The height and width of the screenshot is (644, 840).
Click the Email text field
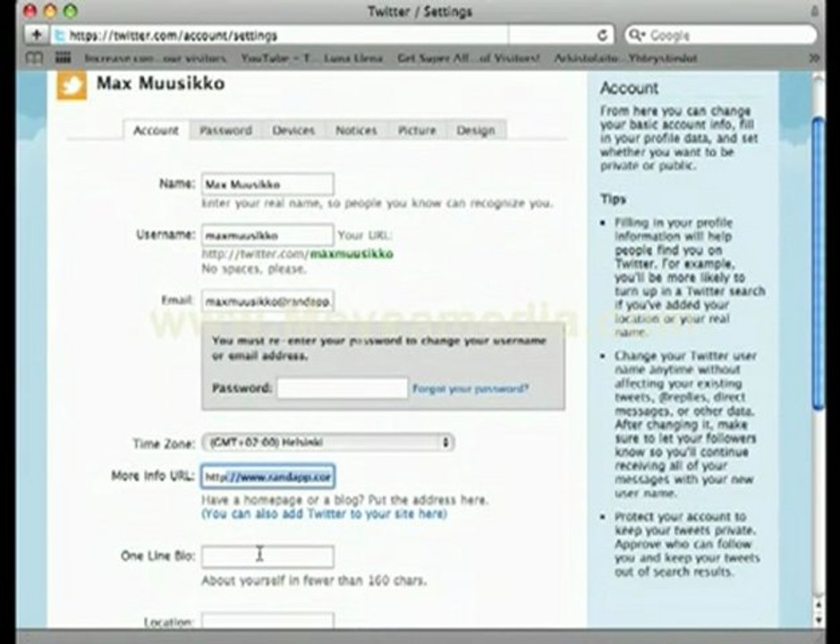click(x=267, y=301)
